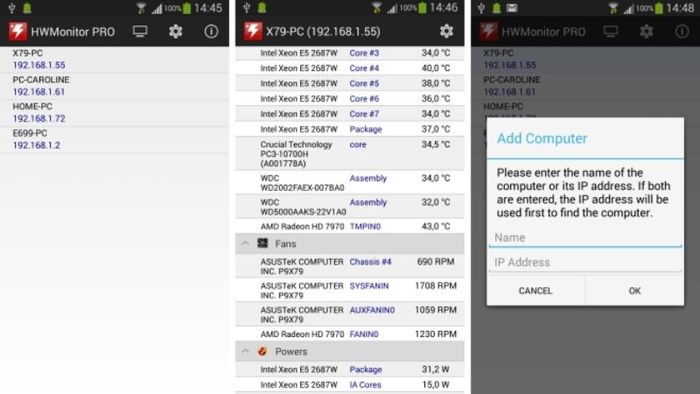This screenshot has height=394, width=700.
Task: Tap X79-PC (192.168.1.55) title
Action: click(x=323, y=32)
